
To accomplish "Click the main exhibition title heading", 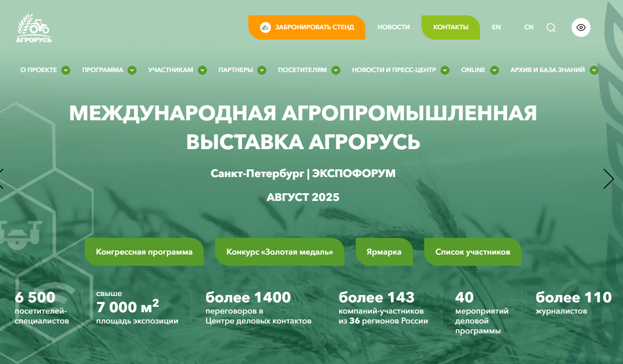I will tap(303, 127).
